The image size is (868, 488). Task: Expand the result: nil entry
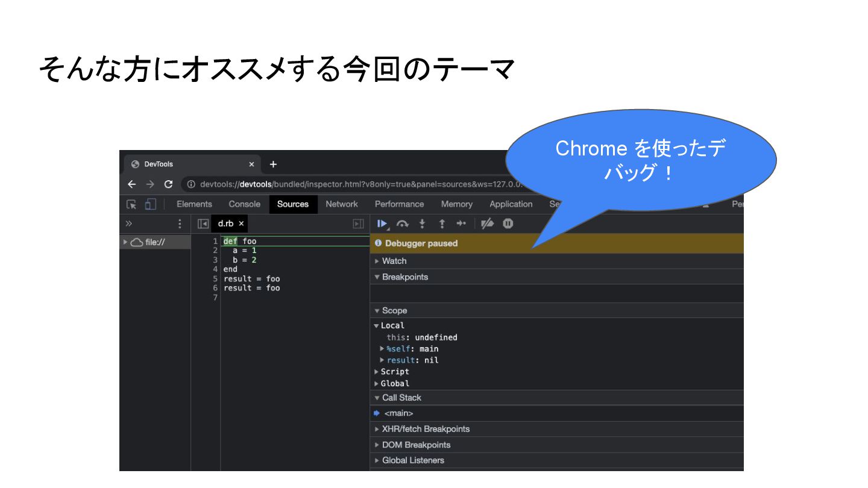pos(382,360)
